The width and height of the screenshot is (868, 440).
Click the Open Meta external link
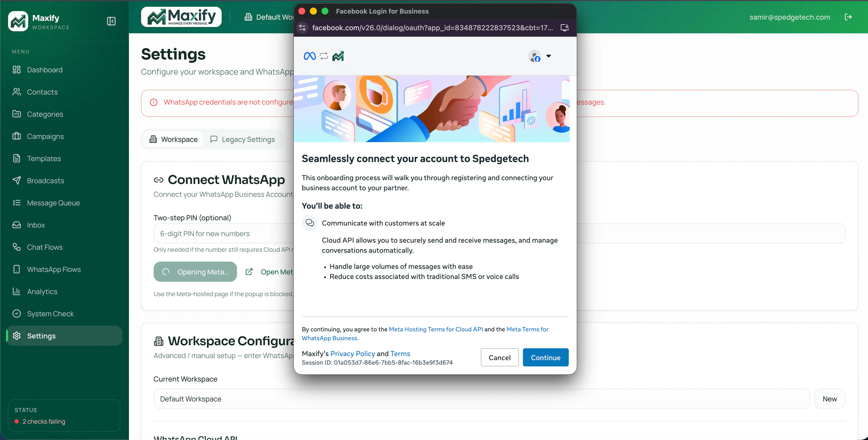coord(270,272)
